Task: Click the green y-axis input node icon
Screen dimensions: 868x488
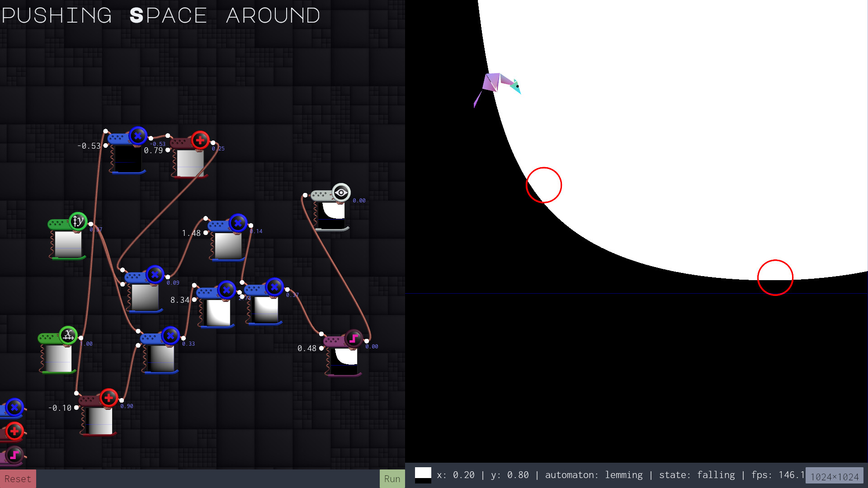Action: pyautogui.click(x=78, y=221)
